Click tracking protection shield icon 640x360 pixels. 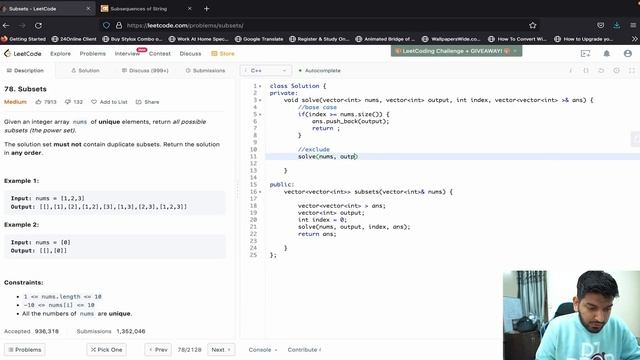(x=106, y=25)
